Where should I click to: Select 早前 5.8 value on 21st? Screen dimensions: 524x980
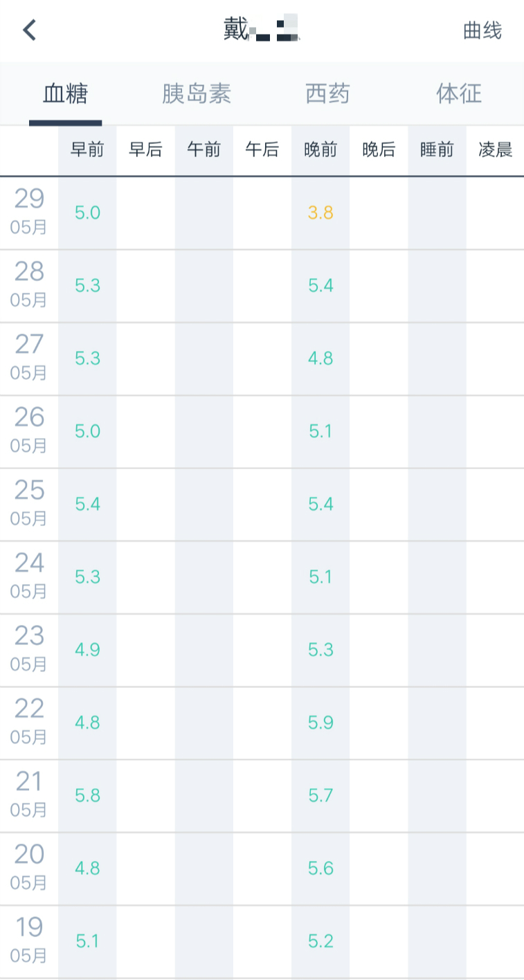click(x=87, y=796)
